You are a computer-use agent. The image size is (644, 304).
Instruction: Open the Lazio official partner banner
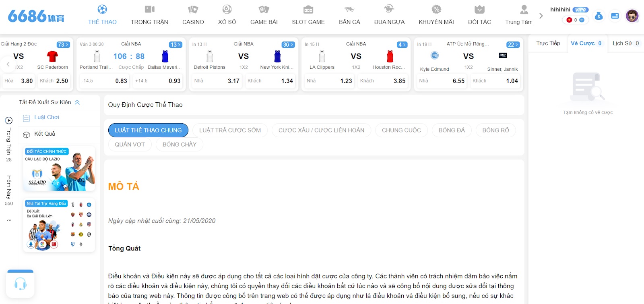(x=59, y=169)
